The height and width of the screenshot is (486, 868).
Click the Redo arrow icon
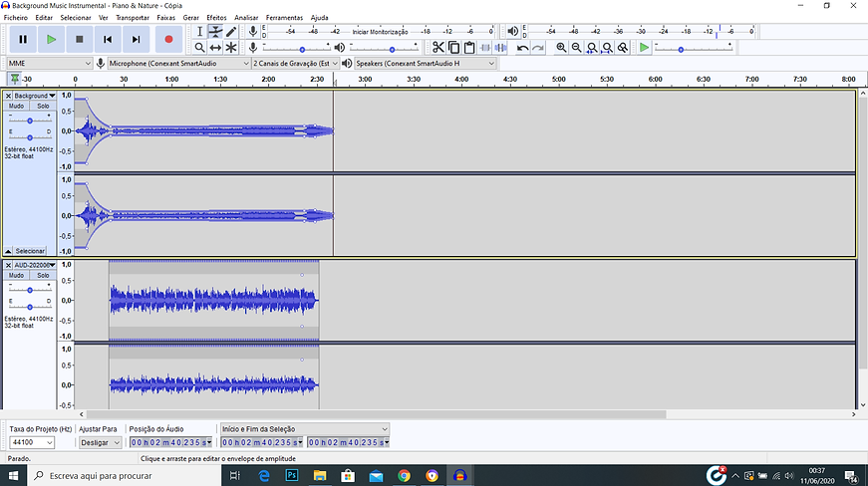pyautogui.click(x=537, y=48)
